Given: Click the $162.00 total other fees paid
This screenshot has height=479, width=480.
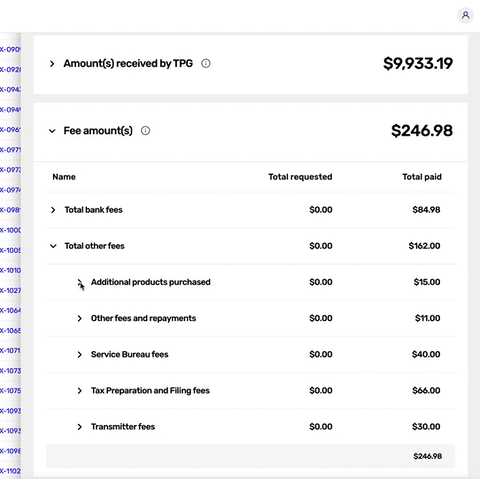Looking at the screenshot, I should click(424, 246).
